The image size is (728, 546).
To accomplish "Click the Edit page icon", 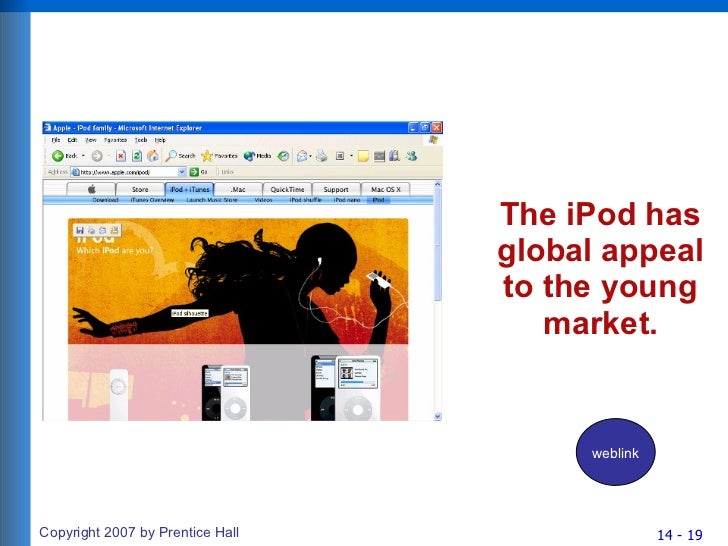I will tap(340, 156).
